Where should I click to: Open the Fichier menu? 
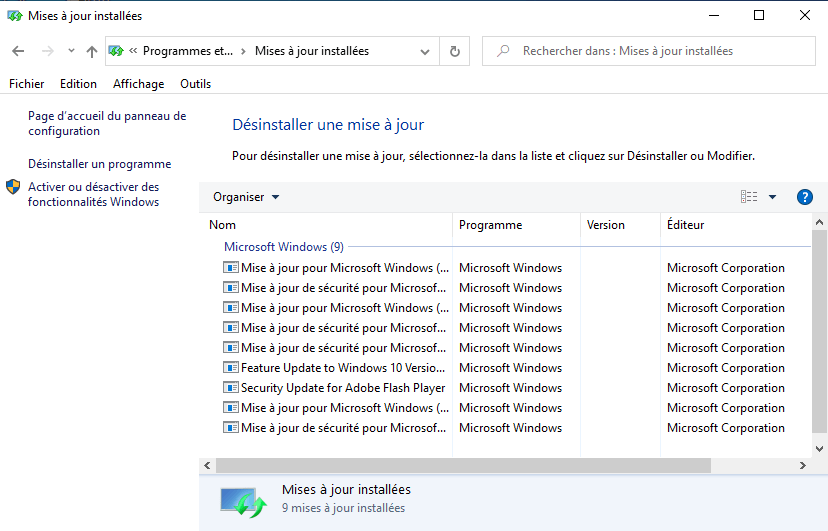[x=26, y=84]
